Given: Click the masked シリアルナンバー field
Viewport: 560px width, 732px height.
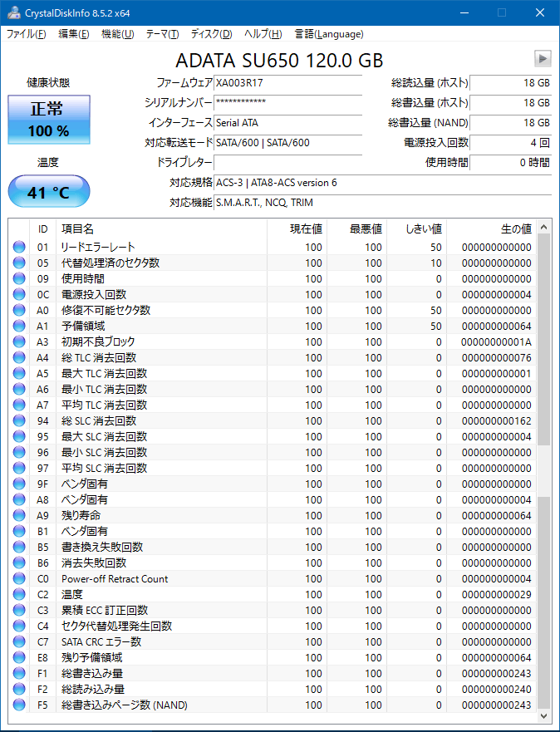Looking at the screenshot, I should click(x=288, y=103).
